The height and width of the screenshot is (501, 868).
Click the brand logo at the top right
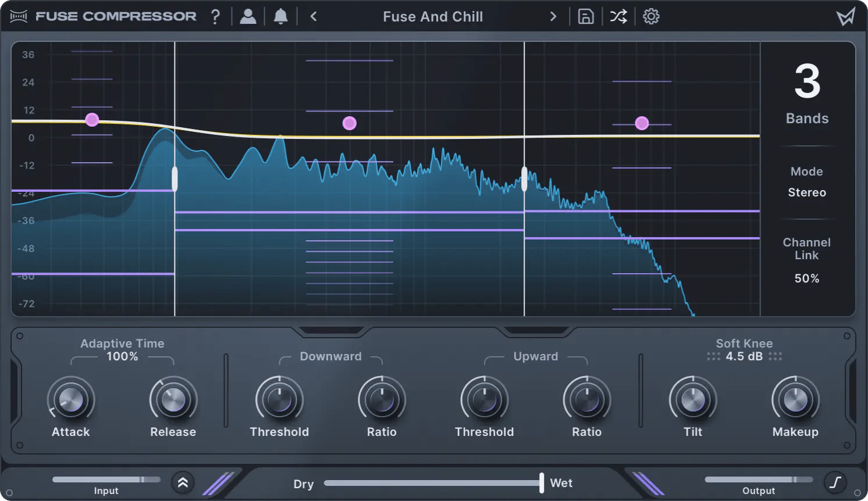(x=846, y=16)
